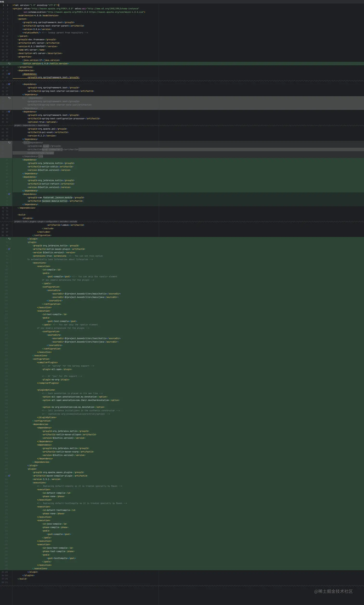Revert the removed spring-boot-starter-data-jpa comment block
The width and height of the screenshot is (364, 605).
click(9, 98)
